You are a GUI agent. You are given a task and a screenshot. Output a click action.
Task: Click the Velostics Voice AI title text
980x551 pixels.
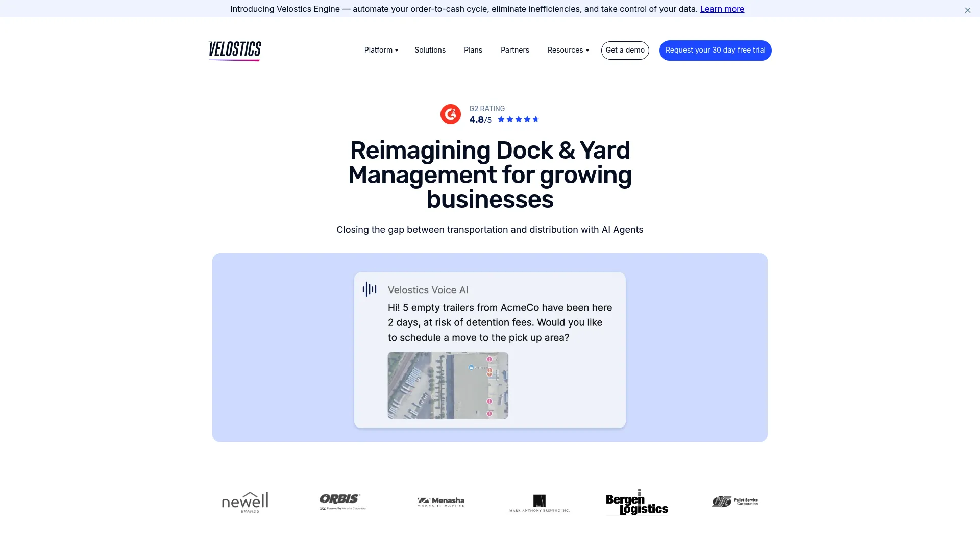tap(428, 290)
